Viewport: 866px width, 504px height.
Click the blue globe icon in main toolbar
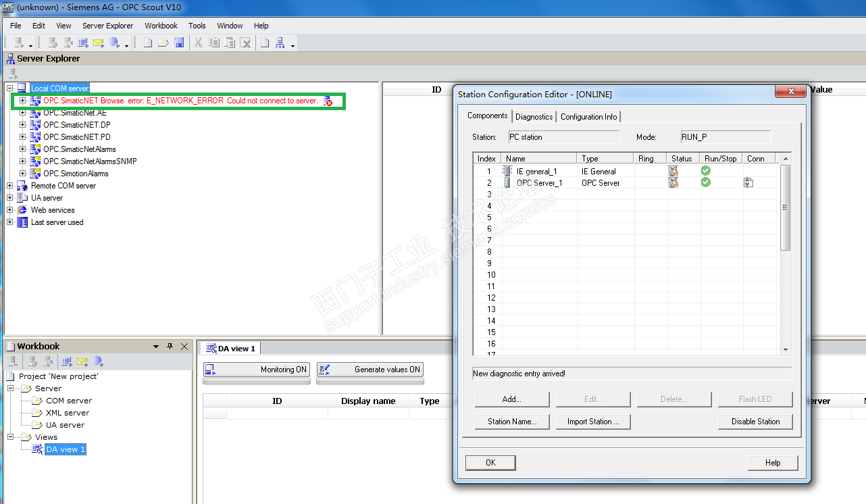point(114,43)
